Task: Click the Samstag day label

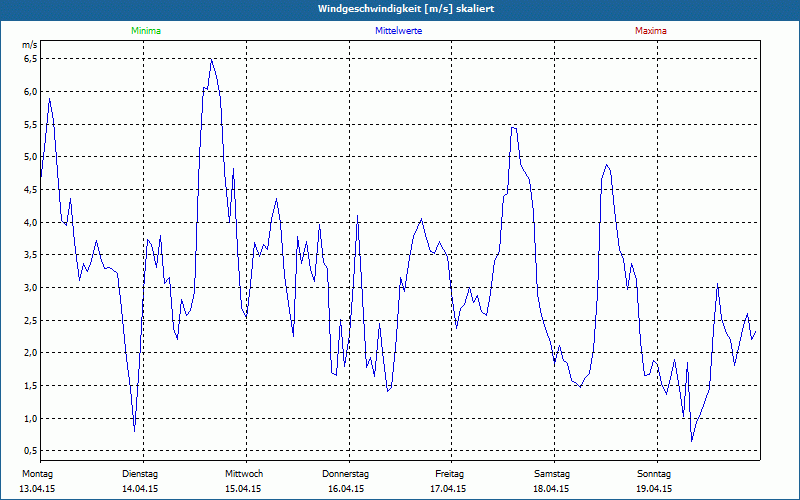Action: [552, 474]
